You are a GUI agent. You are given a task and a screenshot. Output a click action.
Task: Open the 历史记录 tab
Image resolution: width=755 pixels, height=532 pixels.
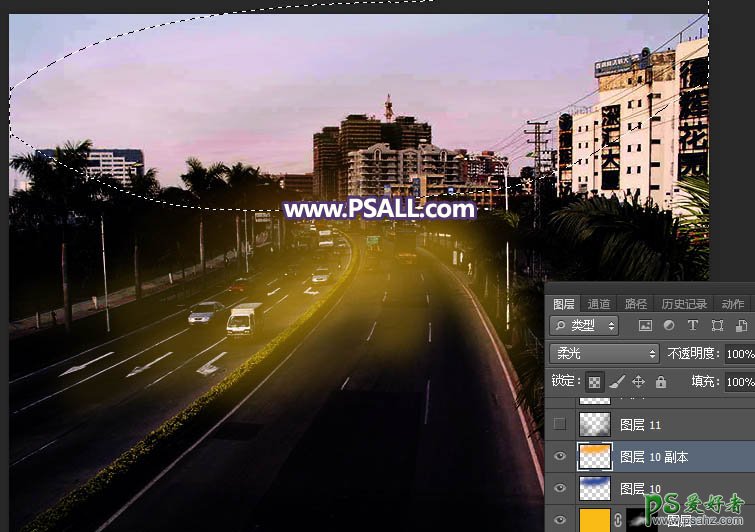[x=684, y=304]
